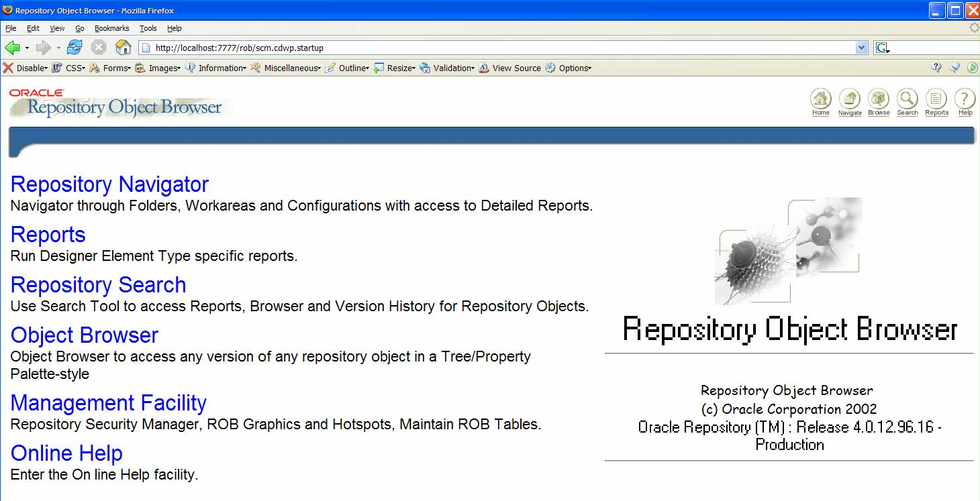Click the Home icon in Oracle header
Viewport: 980px width, 501px height.
pyautogui.click(x=820, y=99)
